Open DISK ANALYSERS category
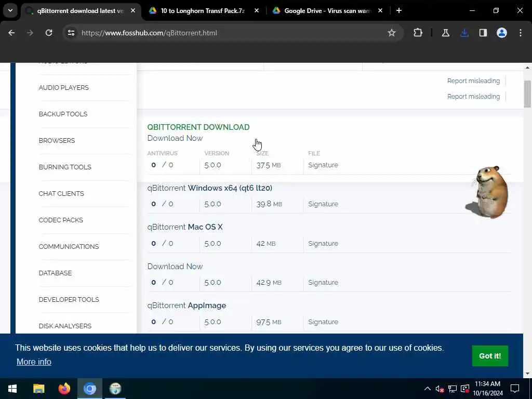 65,326
